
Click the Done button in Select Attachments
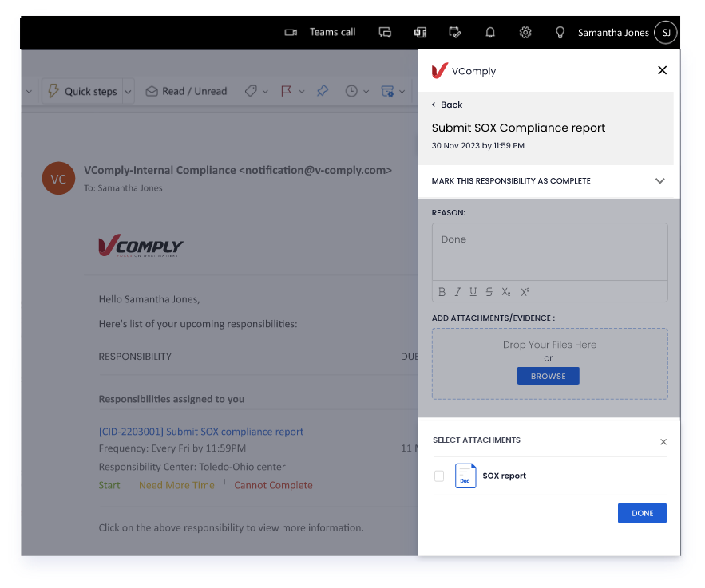pyautogui.click(x=642, y=513)
